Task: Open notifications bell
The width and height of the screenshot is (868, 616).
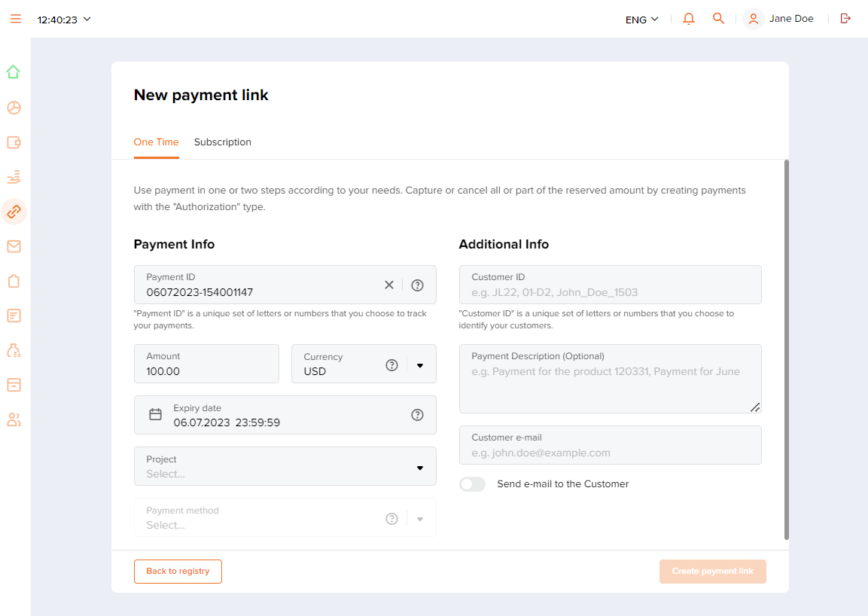Action: [x=689, y=19]
